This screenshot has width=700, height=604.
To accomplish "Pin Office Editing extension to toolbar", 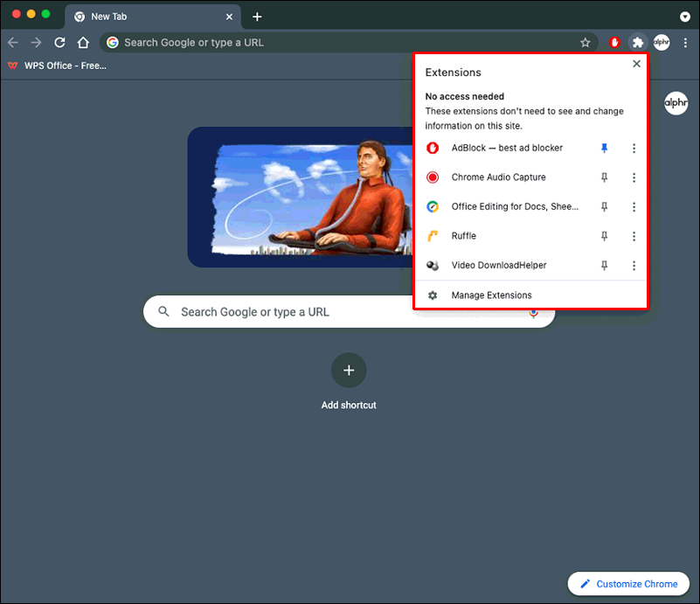I will 604,206.
